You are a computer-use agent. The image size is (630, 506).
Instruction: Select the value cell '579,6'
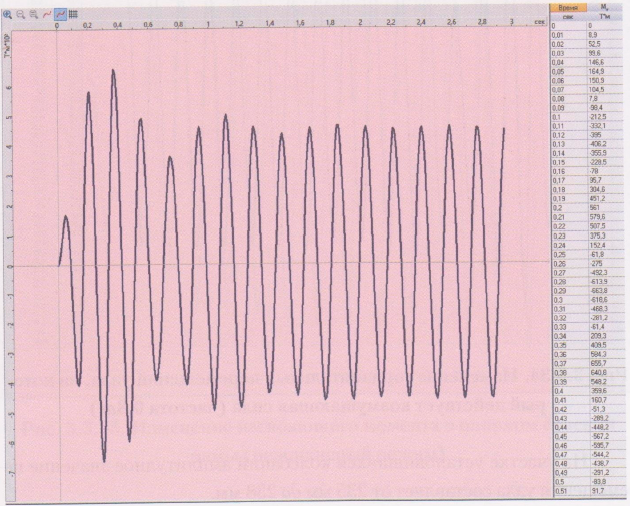pyautogui.click(x=605, y=217)
